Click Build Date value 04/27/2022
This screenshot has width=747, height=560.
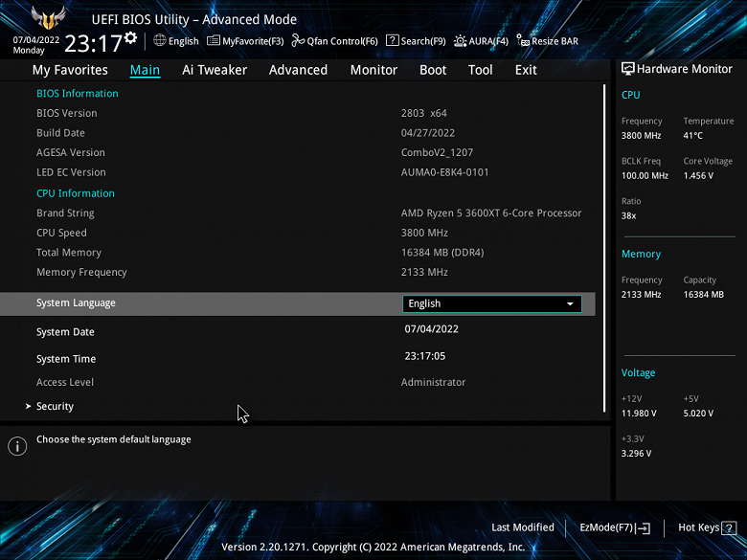428,133
